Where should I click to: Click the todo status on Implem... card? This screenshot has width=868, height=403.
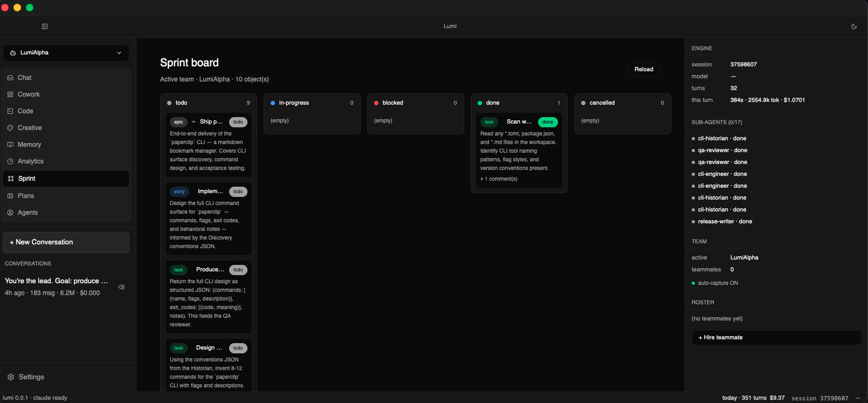click(x=238, y=192)
